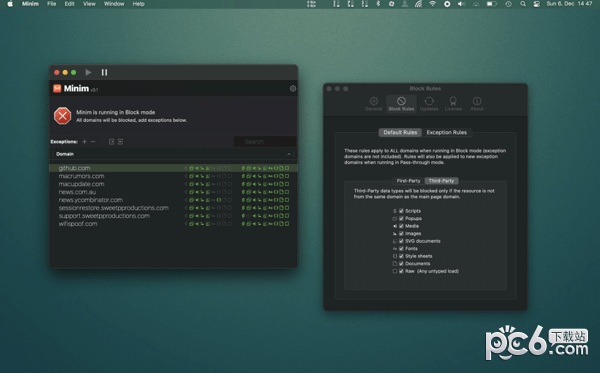Screen dimensions: 600x373
Task: Open the File menu
Action: click(51, 4)
